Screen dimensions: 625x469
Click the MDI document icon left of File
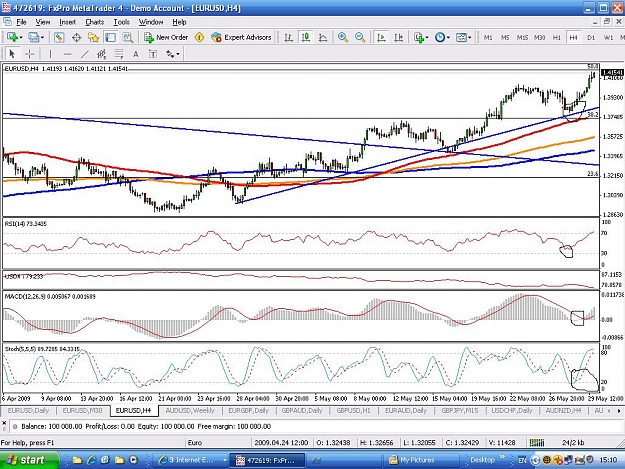click(x=7, y=22)
